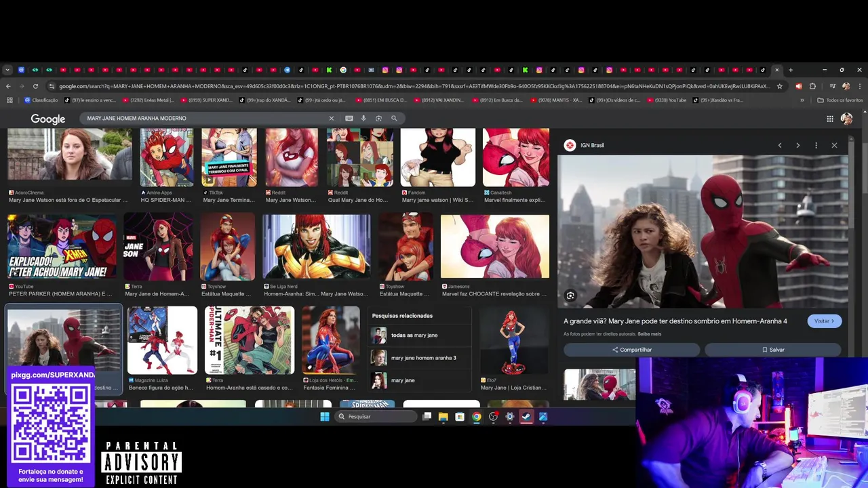Click the taskbar Pesquisar search box
868x488 pixels.
pyautogui.click(x=377, y=417)
